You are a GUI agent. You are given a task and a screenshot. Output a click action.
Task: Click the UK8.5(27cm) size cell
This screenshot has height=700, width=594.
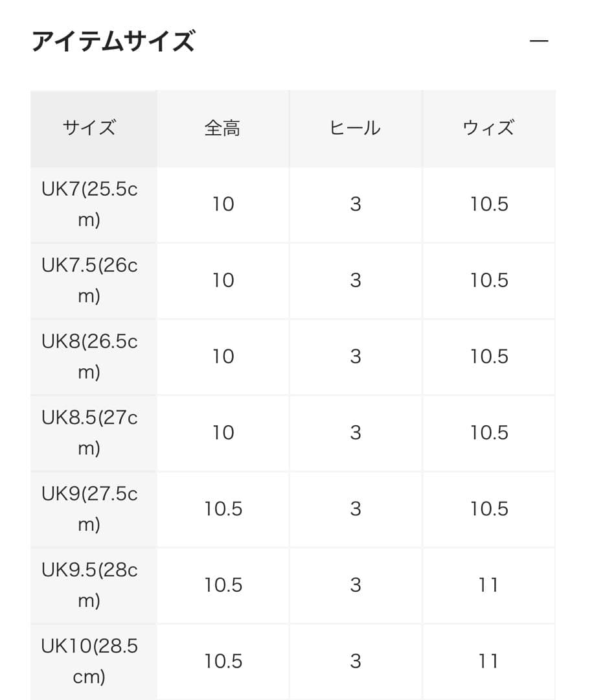pyautogui.click(x=93, y=432)
